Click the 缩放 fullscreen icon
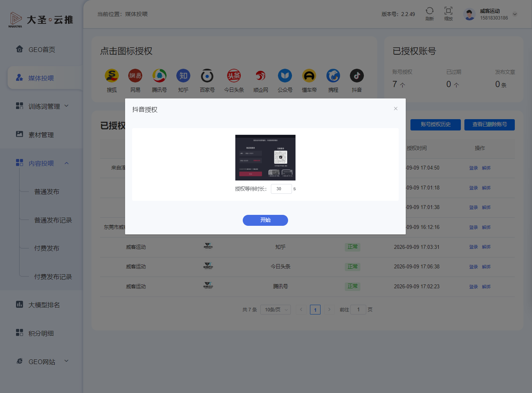 click(448, 11)
